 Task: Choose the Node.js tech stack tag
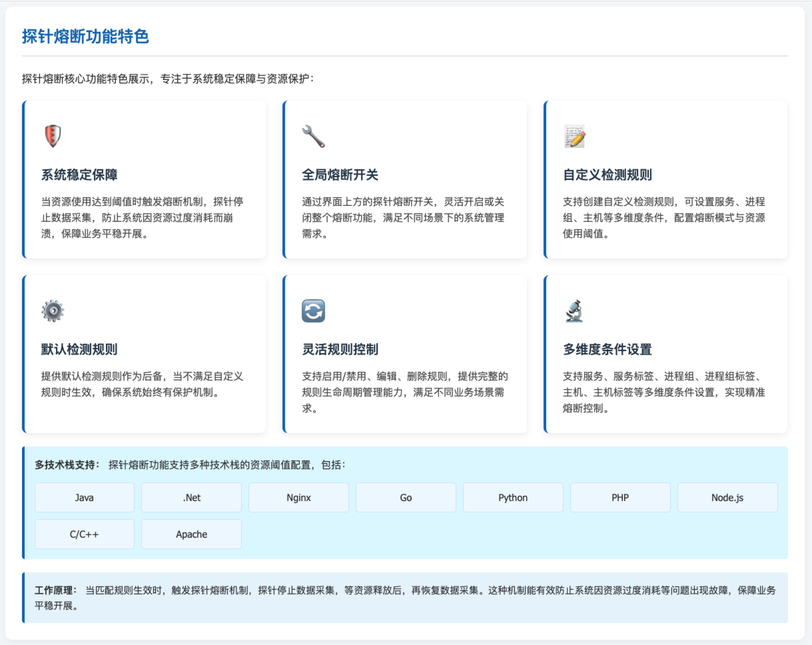click(727, 498)
